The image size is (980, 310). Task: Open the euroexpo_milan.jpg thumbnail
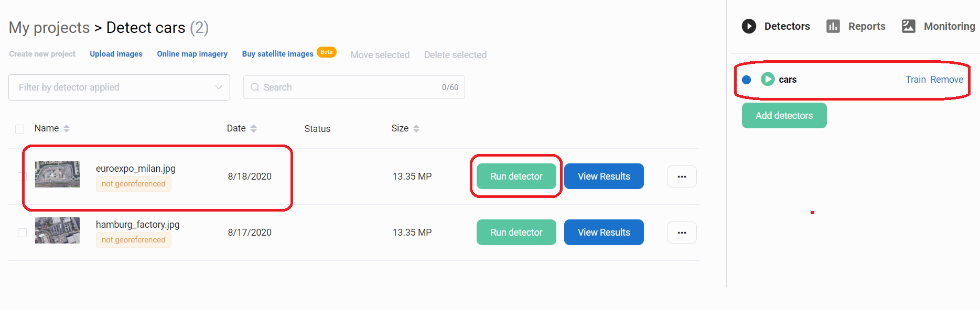click(57, 174)
